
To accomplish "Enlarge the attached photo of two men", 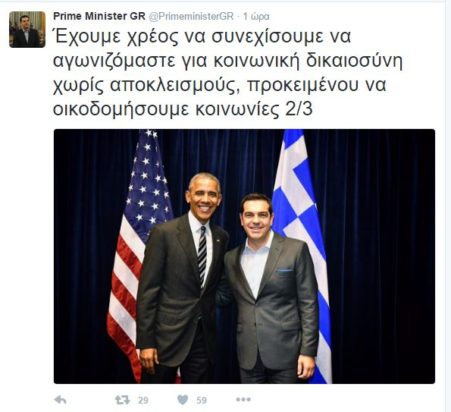I will click(x=244, y=256).
